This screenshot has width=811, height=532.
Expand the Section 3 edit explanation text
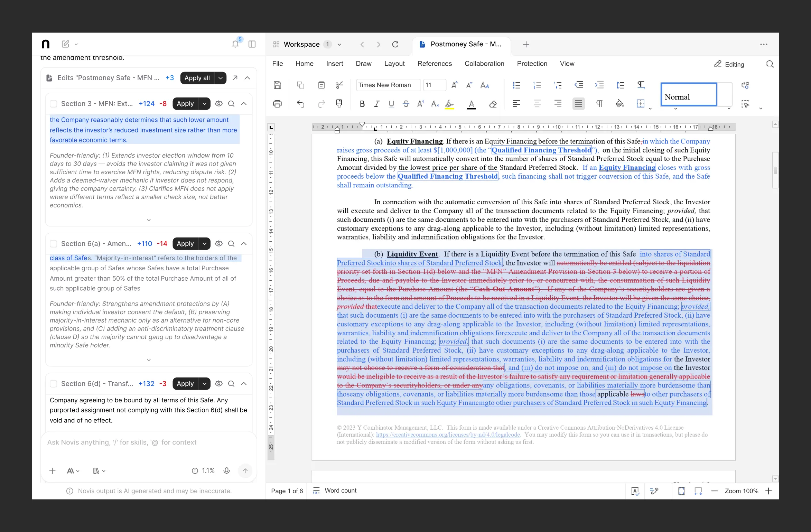[x=149, y=220]
